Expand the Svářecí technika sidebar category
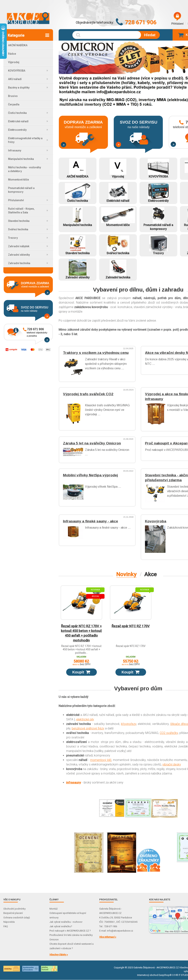The image size is (188, 980). [x=47, y=229]
